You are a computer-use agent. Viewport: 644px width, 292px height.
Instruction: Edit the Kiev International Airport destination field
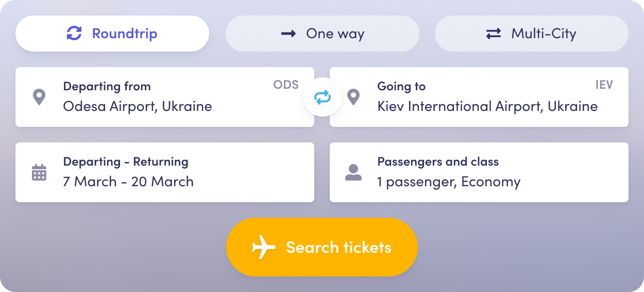click(x=479, y=97)
